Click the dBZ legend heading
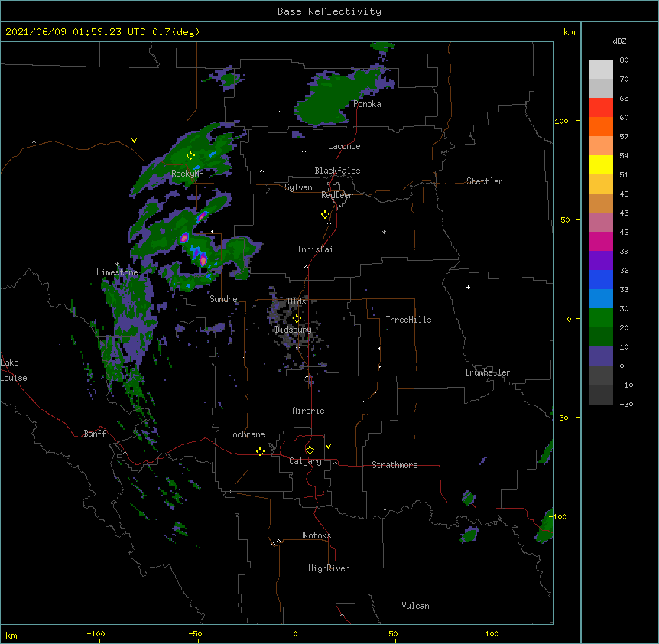 (619, 41)
